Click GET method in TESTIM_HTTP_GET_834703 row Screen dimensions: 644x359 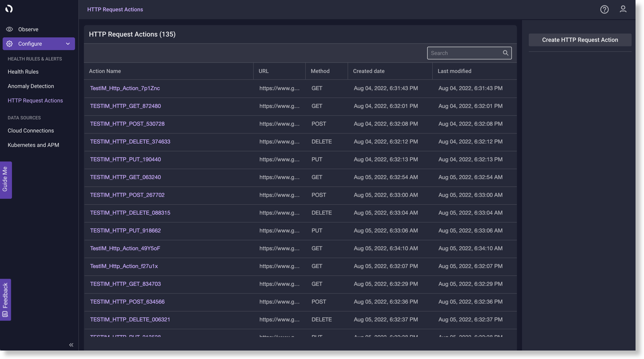point(317,284)
